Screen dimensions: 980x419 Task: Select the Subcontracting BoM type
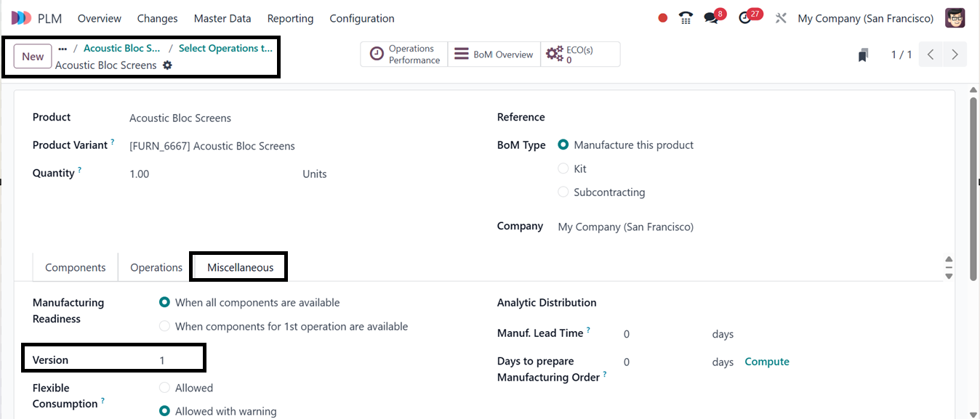563,192
